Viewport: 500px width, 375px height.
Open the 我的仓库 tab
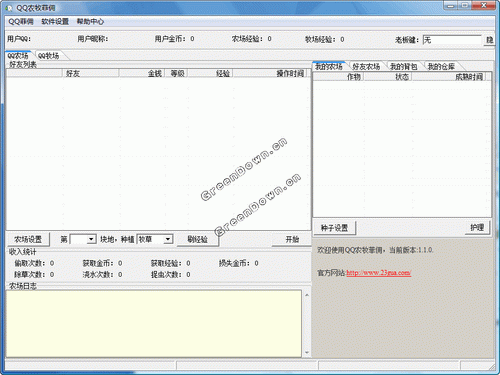(x=441, y=67)
